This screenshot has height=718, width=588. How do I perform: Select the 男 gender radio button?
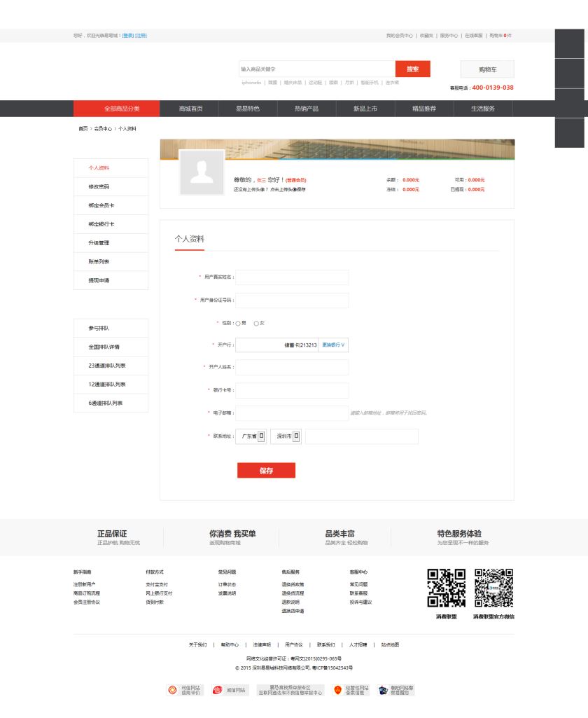(x=238, y=324)
